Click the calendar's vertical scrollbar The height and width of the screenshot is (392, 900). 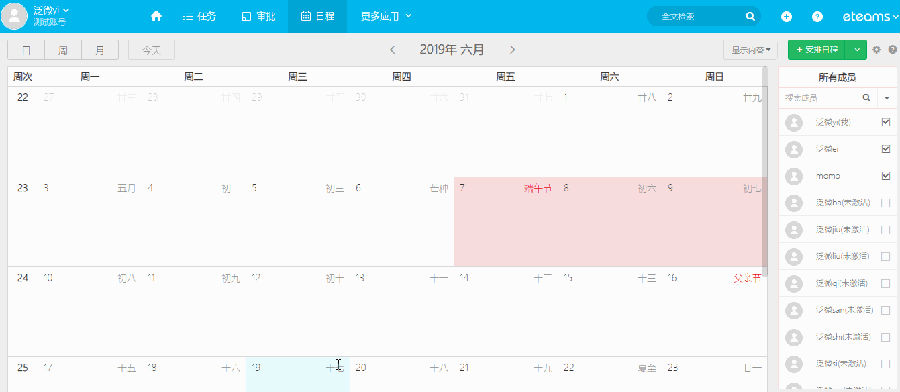[764, 166]
